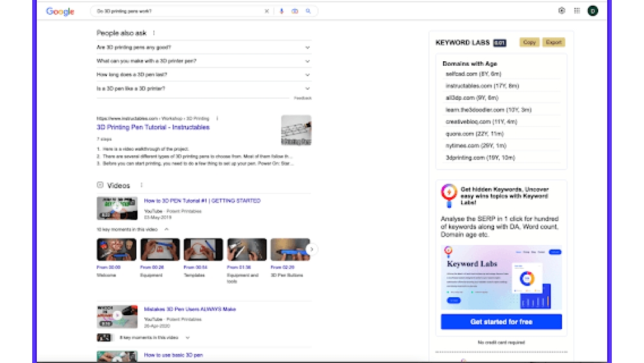Open the Google account avatar
Screen dimensions: 644x363
tap(592, 11)
